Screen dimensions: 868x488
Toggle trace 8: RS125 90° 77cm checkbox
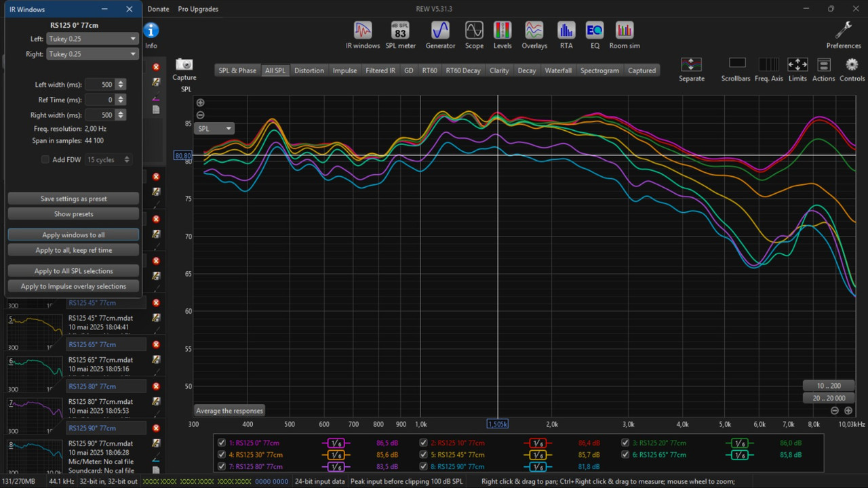click(424, 467)
